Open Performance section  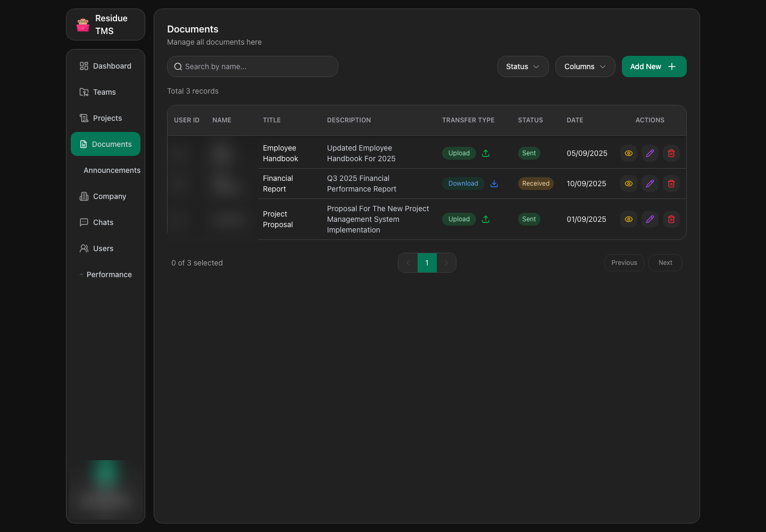106,275
